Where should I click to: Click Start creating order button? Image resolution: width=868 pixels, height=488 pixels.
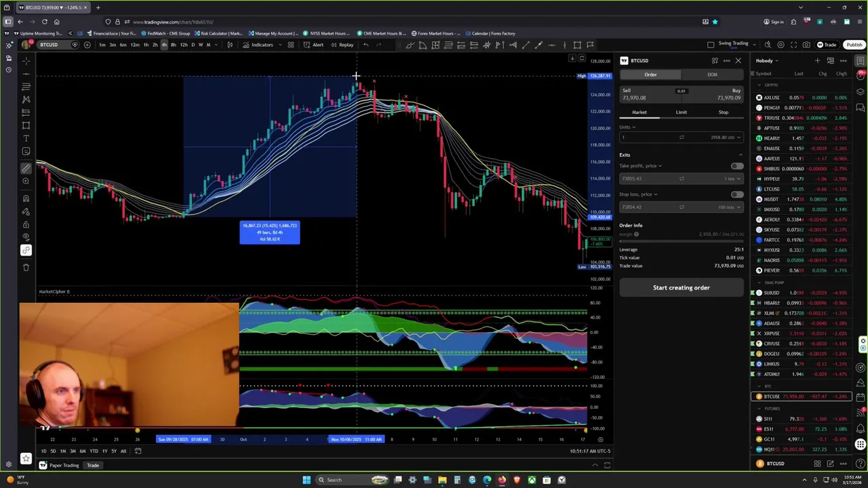pos(681,287)
